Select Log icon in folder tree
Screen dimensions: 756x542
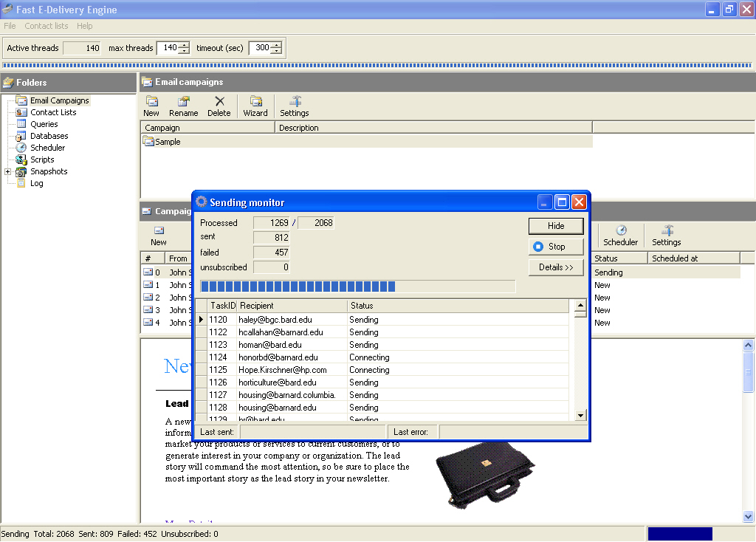point(21,183)
